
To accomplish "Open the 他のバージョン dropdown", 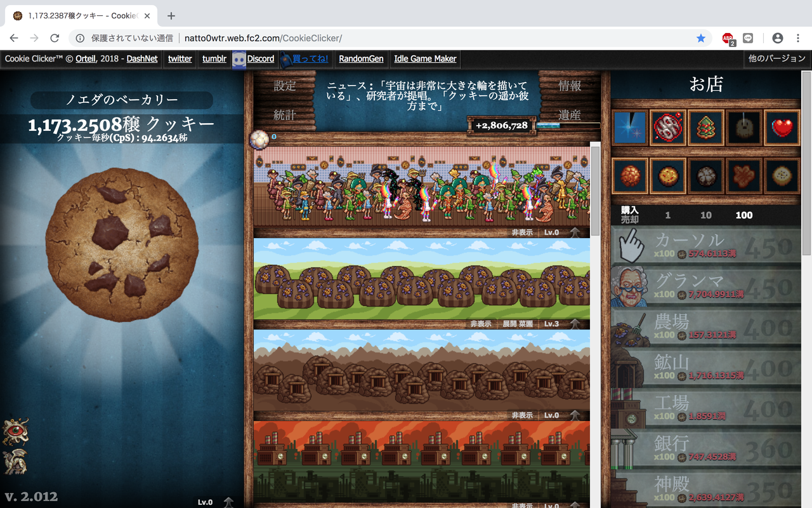I will point(777,58).
